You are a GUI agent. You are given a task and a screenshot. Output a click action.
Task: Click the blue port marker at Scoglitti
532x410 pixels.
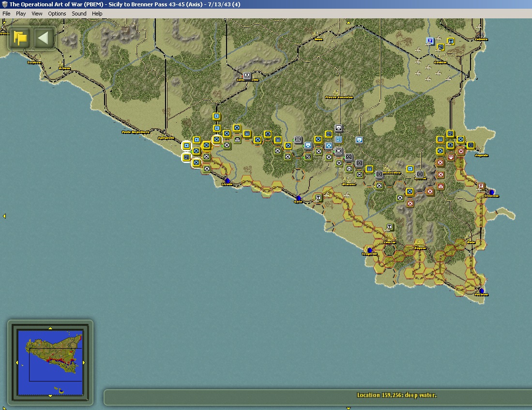coord(369,250)
